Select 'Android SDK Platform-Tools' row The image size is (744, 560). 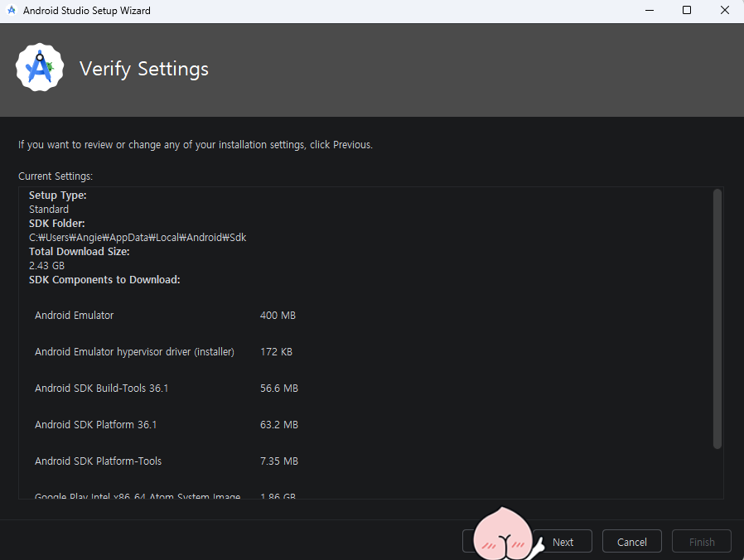tap(165, 461)
